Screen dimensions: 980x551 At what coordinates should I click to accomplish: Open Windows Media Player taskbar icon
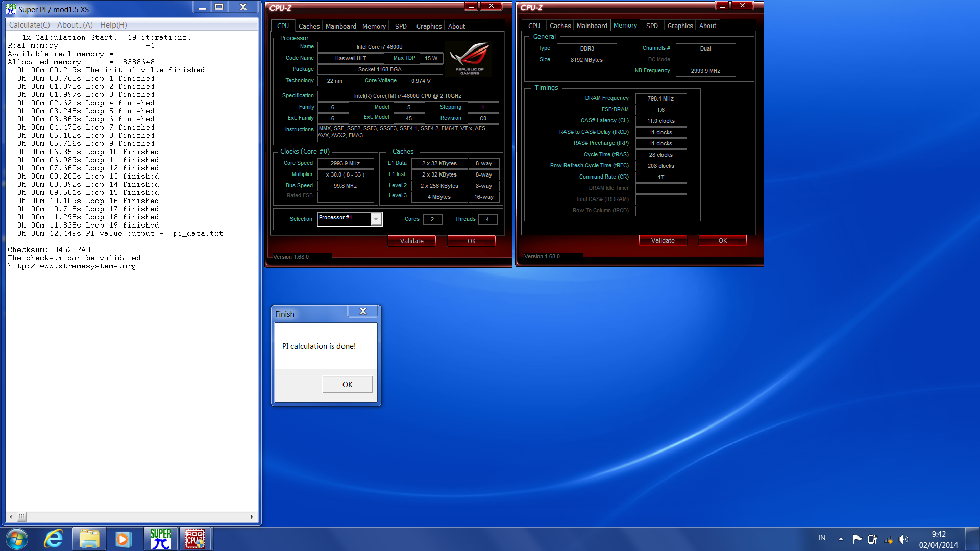[x=124, y=539]
